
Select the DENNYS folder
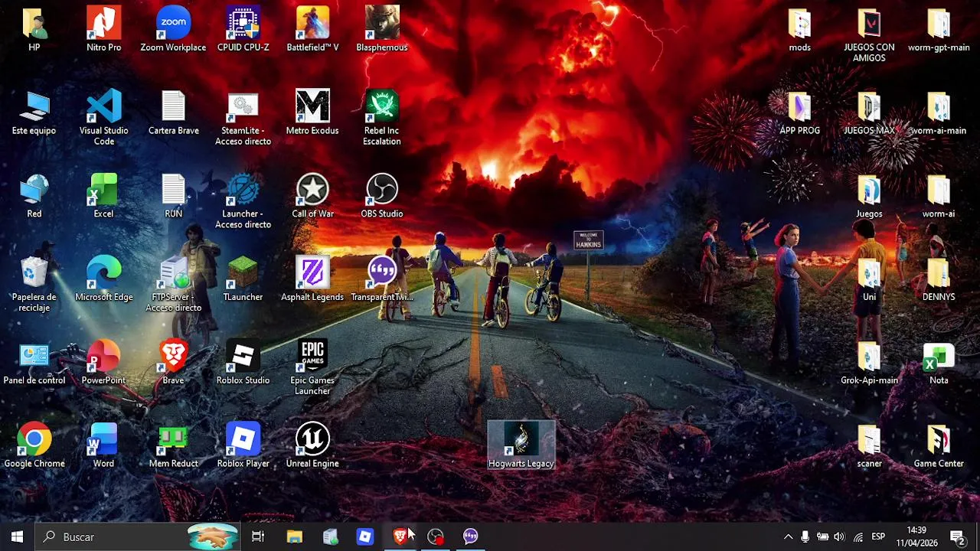[x=939, y=279]
